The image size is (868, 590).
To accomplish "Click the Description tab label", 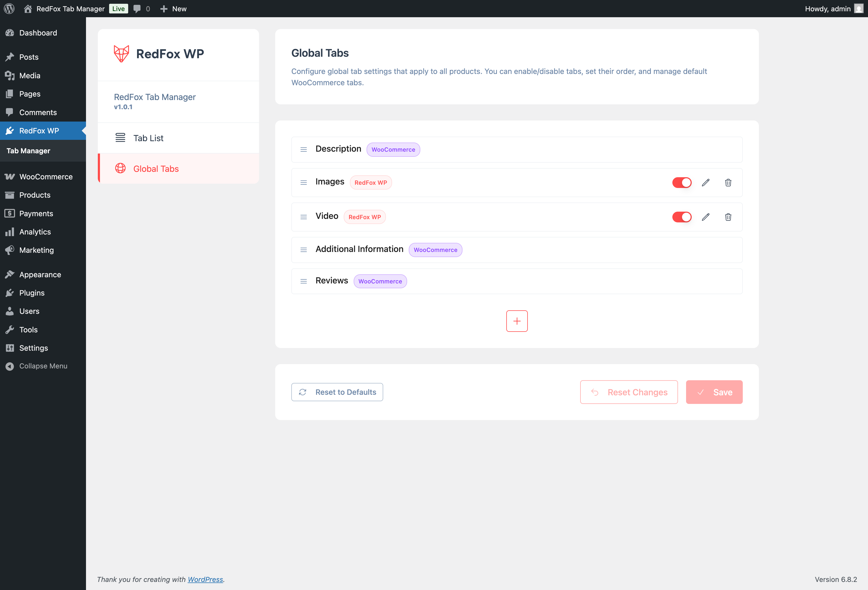I will (338, 149).
